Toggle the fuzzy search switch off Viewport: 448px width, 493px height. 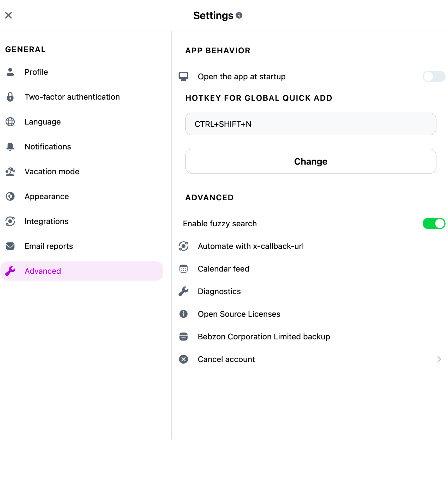(434, 223)
